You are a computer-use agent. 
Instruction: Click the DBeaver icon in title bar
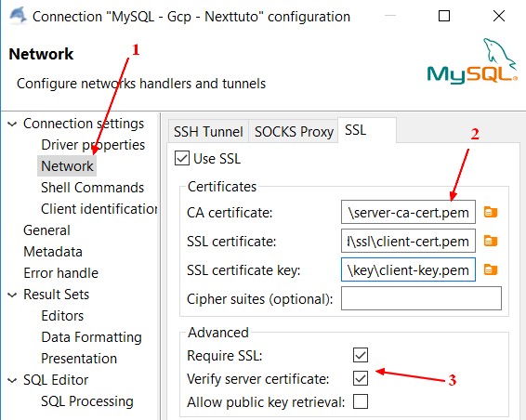(x=18, y=16)
